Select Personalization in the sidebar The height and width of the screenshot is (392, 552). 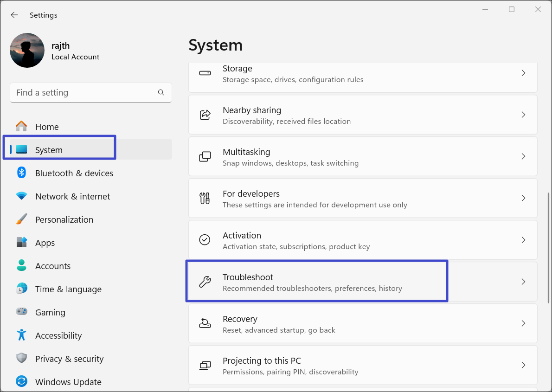[64, 219]
